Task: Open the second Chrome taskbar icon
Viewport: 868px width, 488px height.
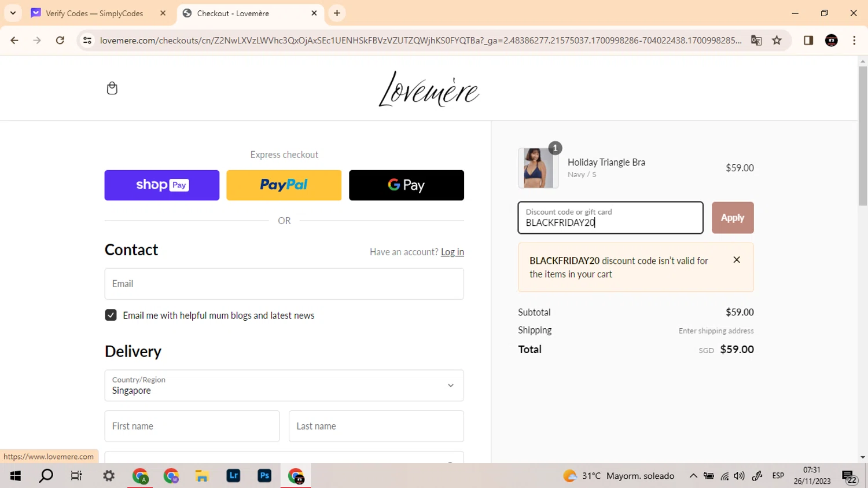Action: click(171, 476)
